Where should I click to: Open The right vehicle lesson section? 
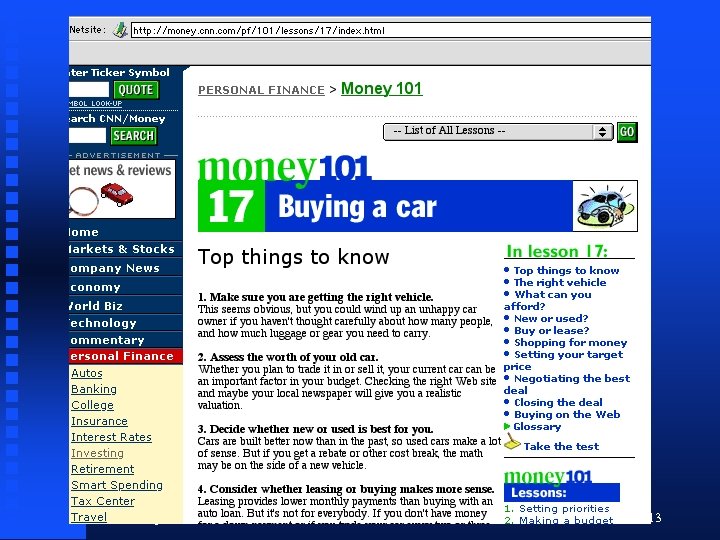(560, 282)
